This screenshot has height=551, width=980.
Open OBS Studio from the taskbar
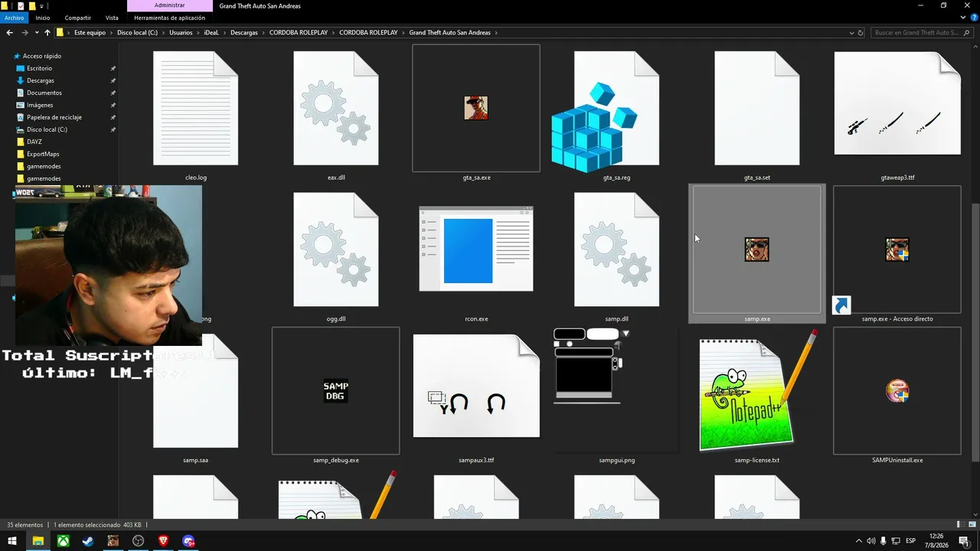pos(138,541)
